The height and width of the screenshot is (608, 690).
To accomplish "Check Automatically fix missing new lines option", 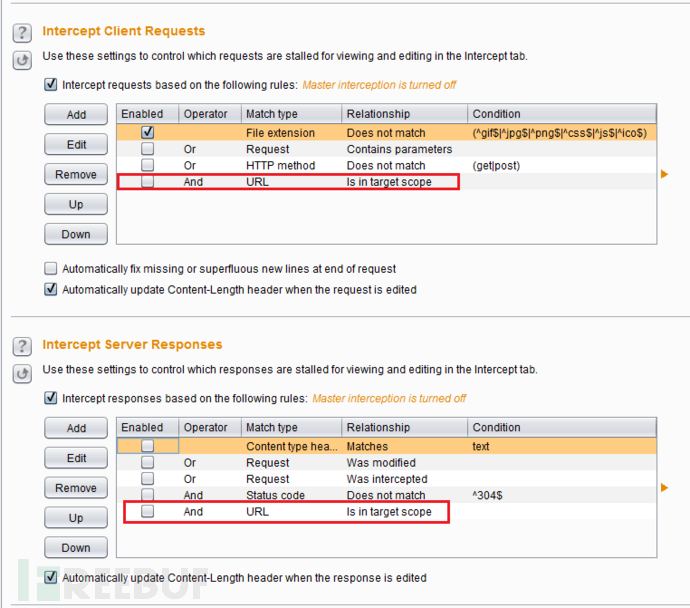I will pyautogui.click(x=51, y=268).
